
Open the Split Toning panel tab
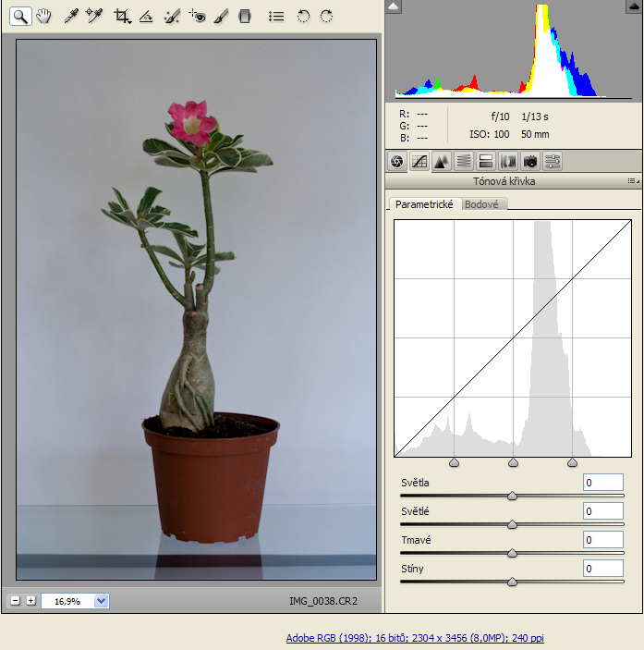pos(486,161)
